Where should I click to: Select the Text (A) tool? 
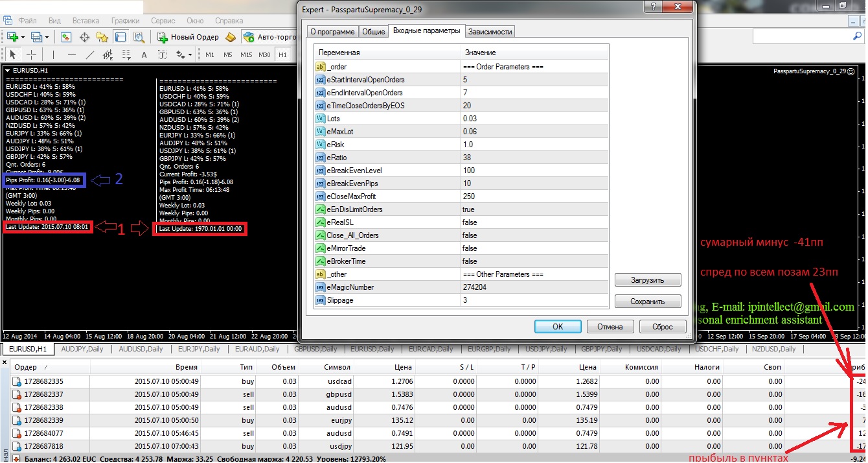click(x=144, y=54)
